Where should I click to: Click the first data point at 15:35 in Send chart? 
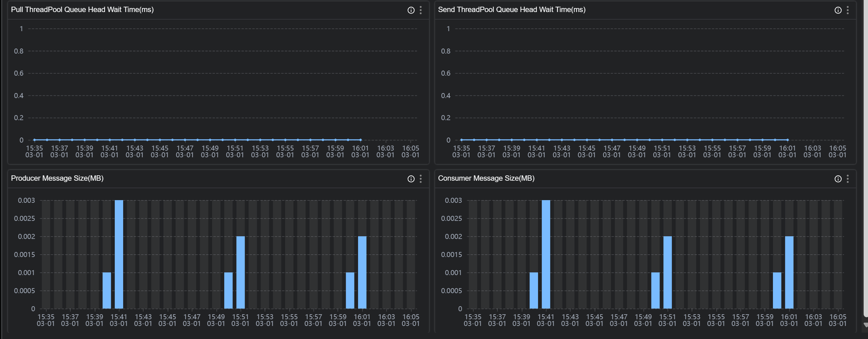pyautogui.click(x=461, y=140)
